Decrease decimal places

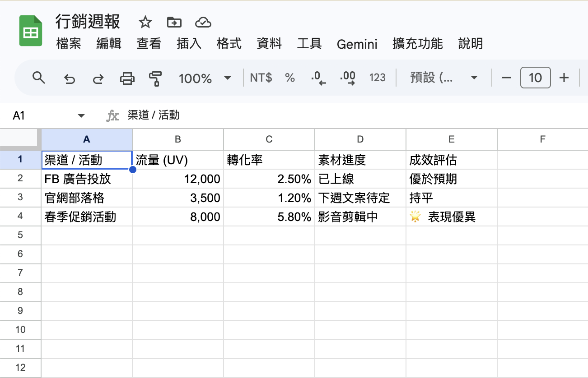[318, 78]
